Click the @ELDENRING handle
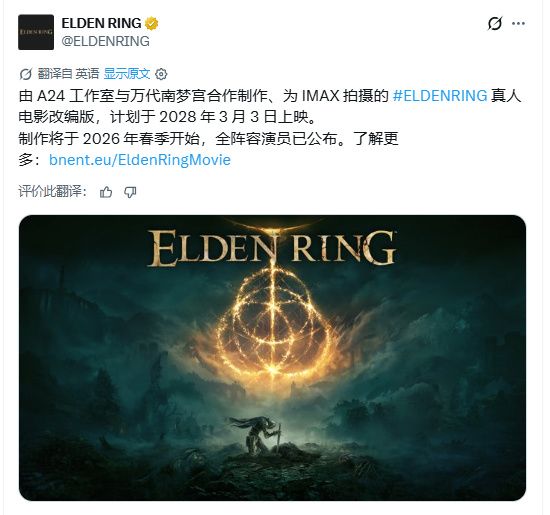The width and height of the screenshot is (550, 515). coord(106,41)
